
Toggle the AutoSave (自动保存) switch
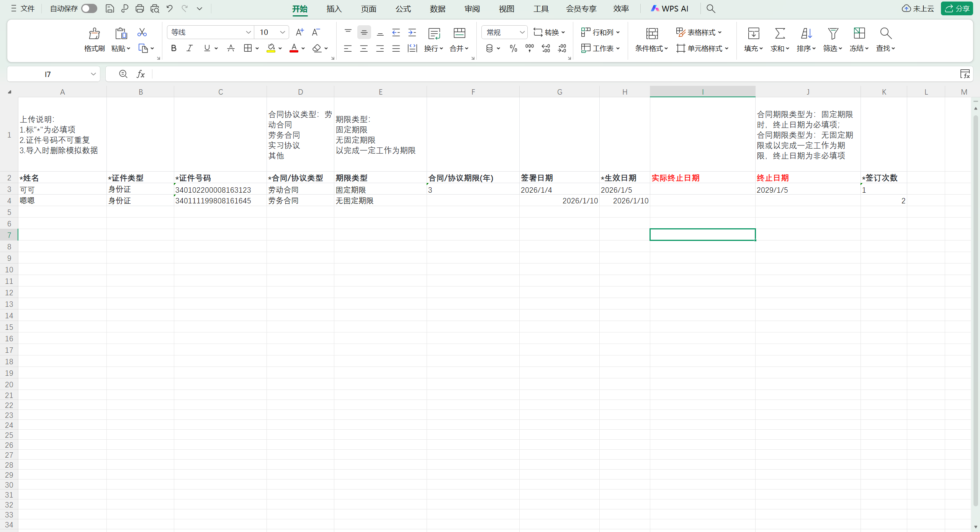[89, 8]
